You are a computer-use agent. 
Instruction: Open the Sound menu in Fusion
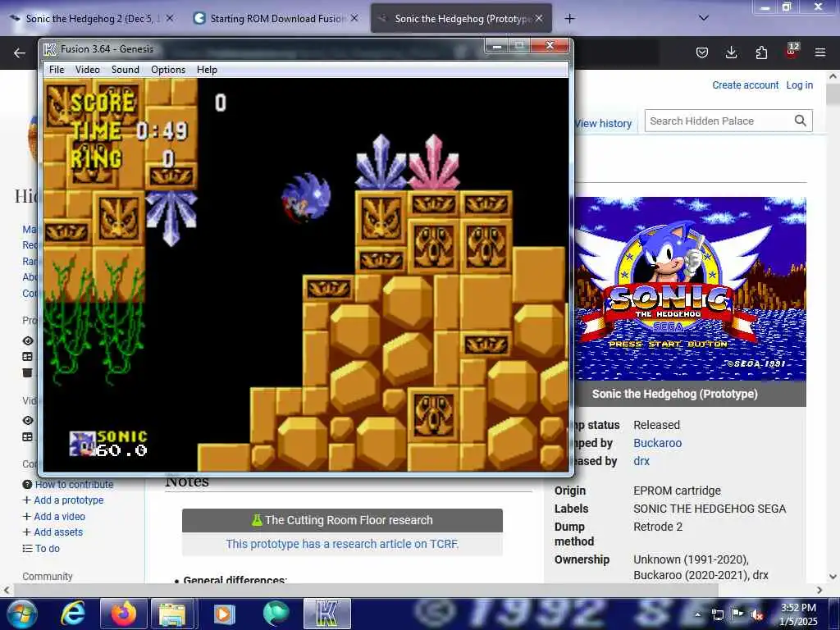pos(126,70)
